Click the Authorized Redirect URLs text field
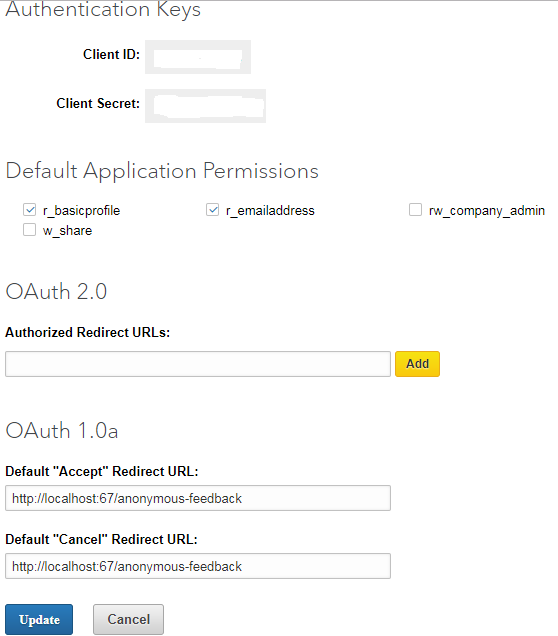The image size is (558, 636). 198,364
